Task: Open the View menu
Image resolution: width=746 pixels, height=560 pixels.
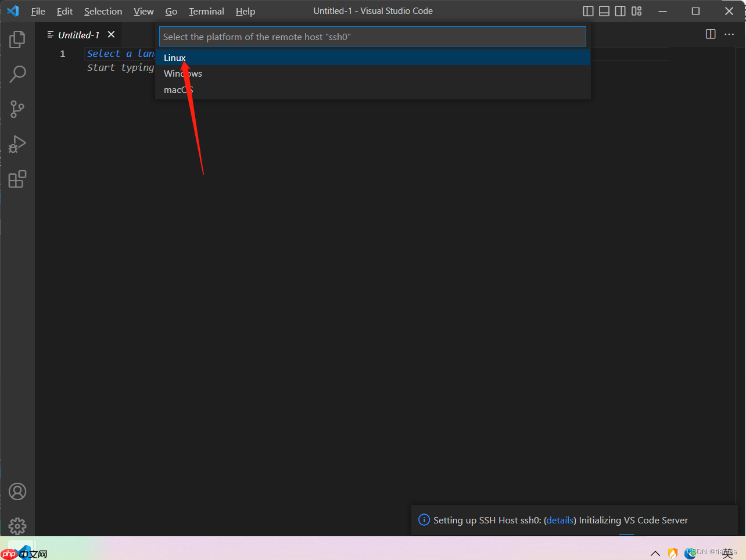Action: coord(144,11)
